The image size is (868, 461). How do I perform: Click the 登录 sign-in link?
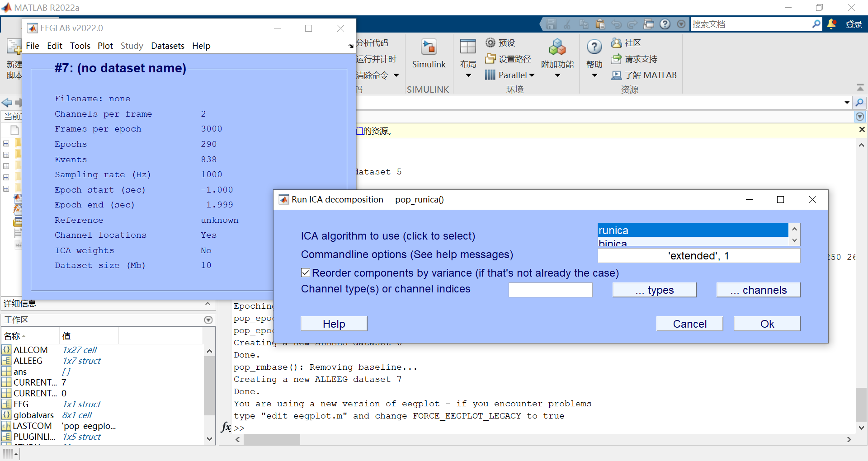(x=854, y=24)
